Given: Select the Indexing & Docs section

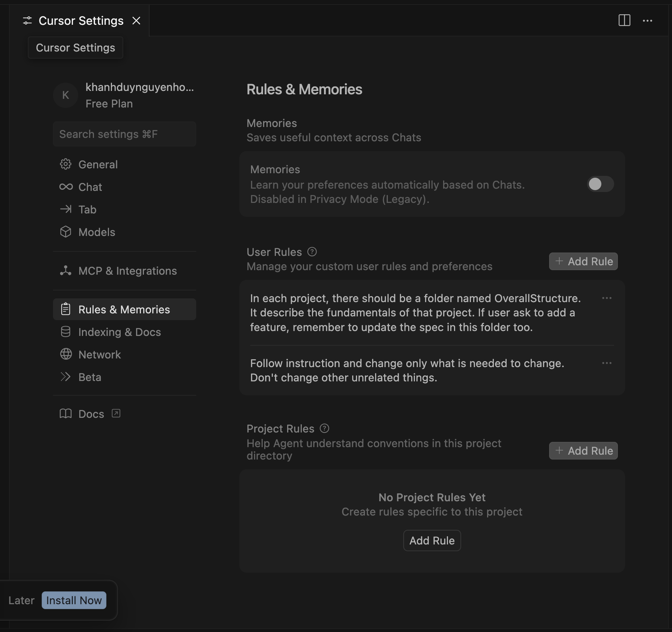Looking at the screenshot, I should (119, 332).
